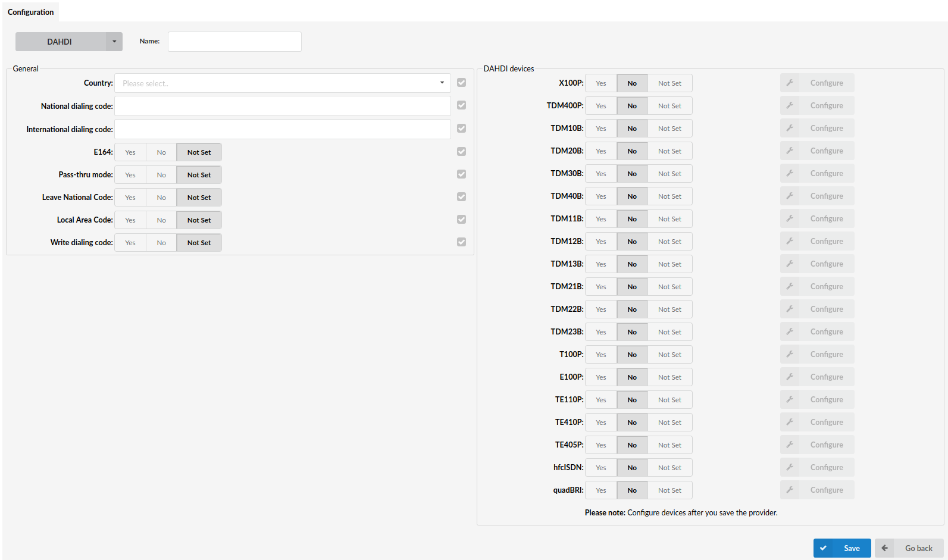
Task: Click the wrench icon for TDM40B
Action: (x=790, y=196)
